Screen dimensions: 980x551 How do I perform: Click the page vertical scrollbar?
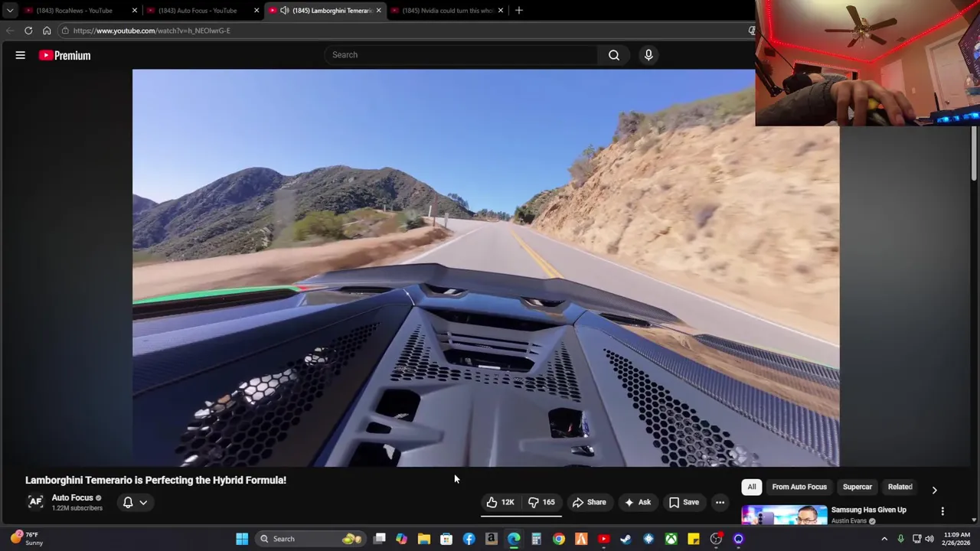point(974,153)
